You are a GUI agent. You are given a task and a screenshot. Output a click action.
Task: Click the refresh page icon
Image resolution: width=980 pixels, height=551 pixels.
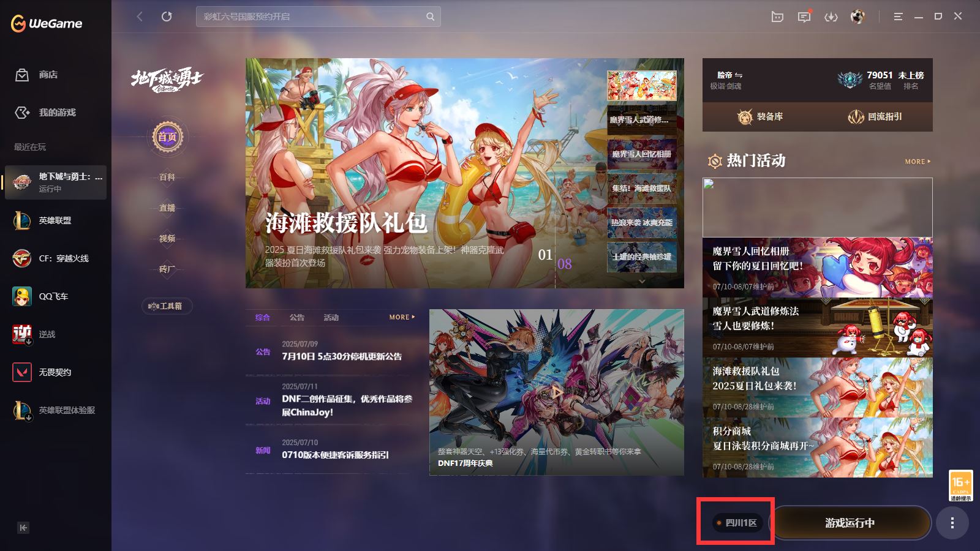(x=167, y=17)
